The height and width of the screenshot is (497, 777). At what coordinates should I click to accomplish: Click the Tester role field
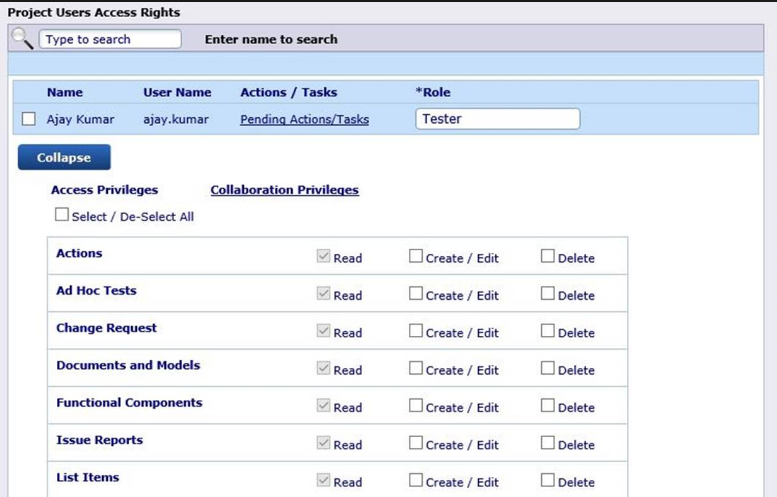click(497, 119)
